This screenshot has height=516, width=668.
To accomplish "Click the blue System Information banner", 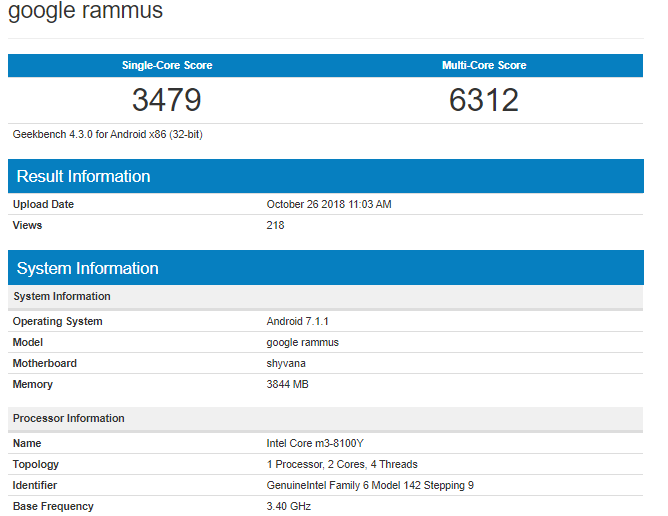I will [x=326, y=268].
